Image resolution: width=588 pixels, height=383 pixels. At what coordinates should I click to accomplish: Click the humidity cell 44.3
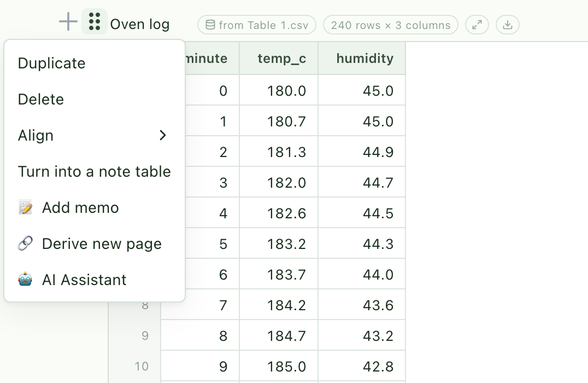[x=362, y=243]
